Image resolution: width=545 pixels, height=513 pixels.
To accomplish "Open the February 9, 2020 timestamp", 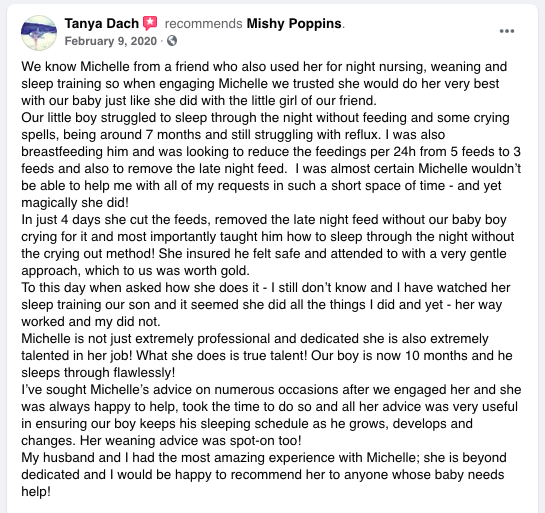I will point(111,41).
